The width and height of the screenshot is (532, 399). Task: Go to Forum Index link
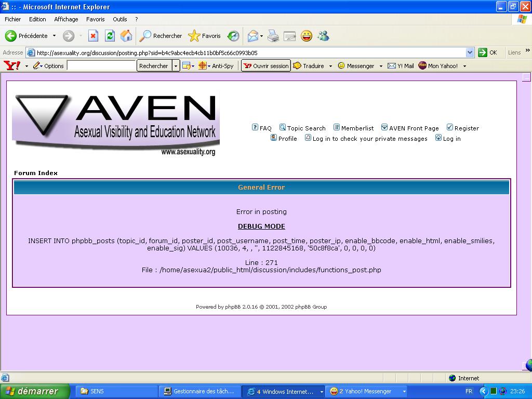coord(36,173)
